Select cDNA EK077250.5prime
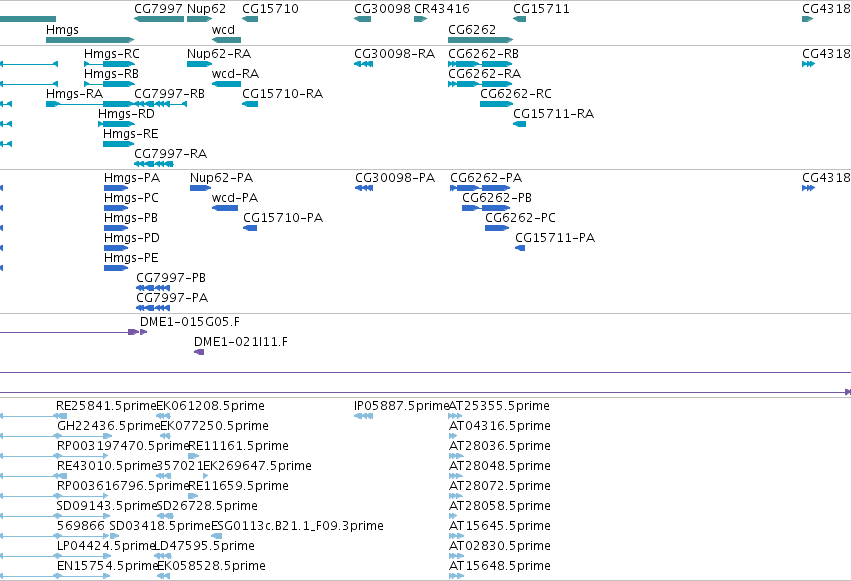 tap(214, 426)
